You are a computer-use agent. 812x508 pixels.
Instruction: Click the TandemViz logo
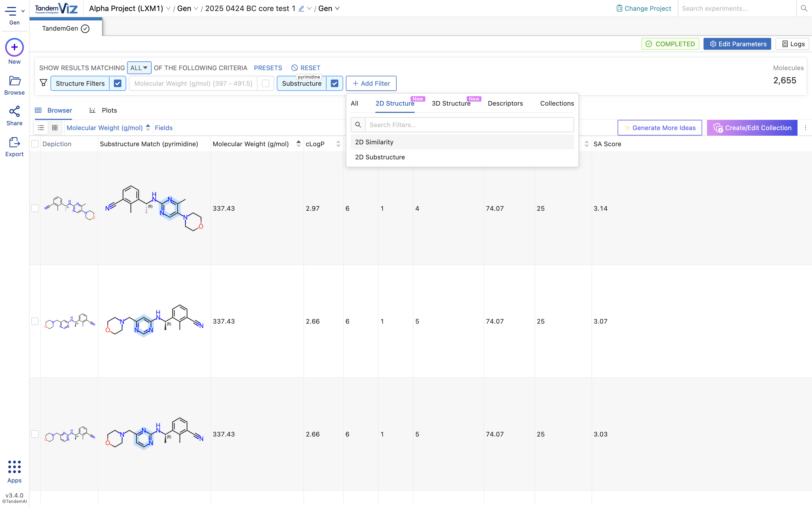56,8
